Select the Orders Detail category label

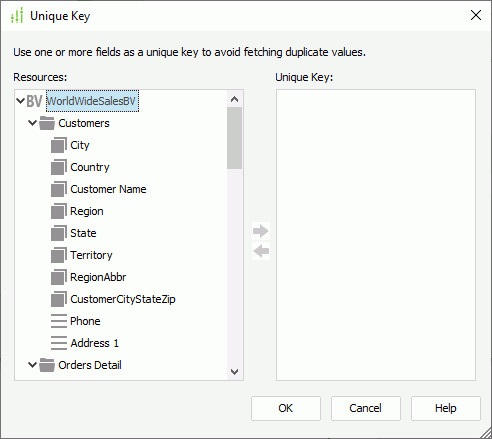pos(90,365)
